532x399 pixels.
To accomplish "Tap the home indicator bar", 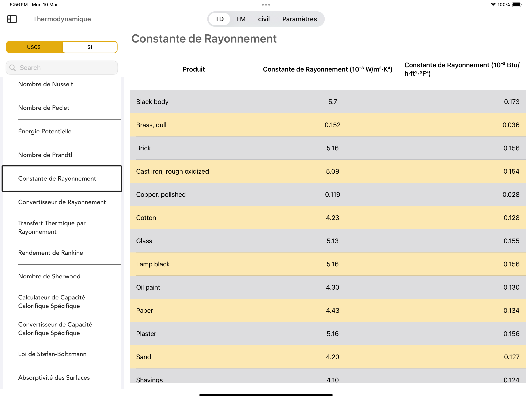I will tap(266, 395).
